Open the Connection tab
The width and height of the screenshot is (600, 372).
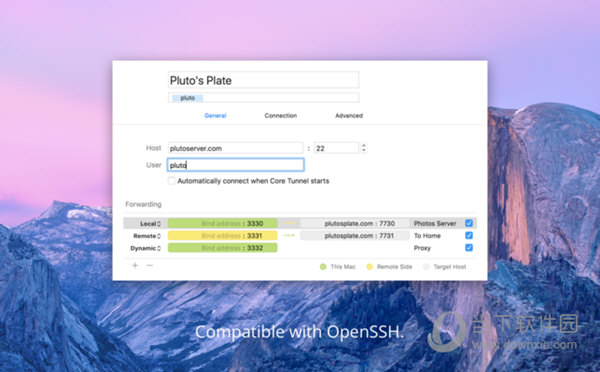(x=280, y=116)
